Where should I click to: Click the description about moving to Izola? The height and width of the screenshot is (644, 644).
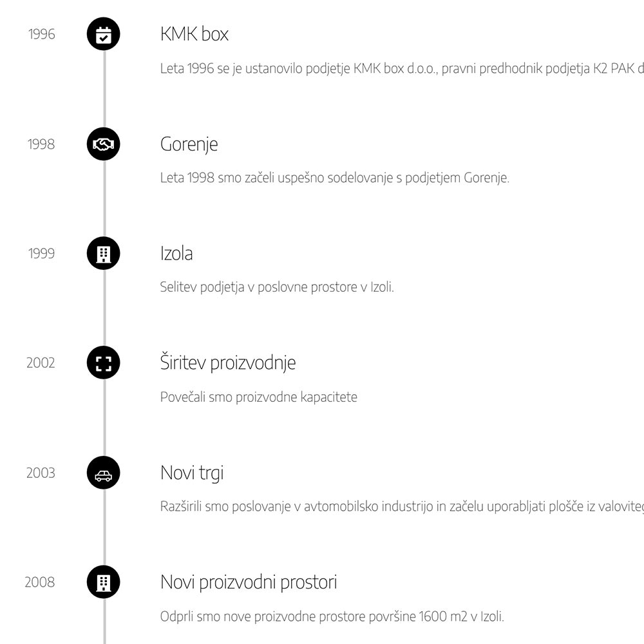[x=277, y=287]
